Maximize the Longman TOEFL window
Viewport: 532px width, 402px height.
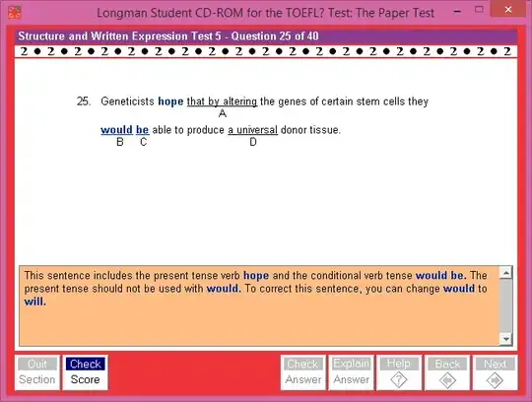coord(479,10)
